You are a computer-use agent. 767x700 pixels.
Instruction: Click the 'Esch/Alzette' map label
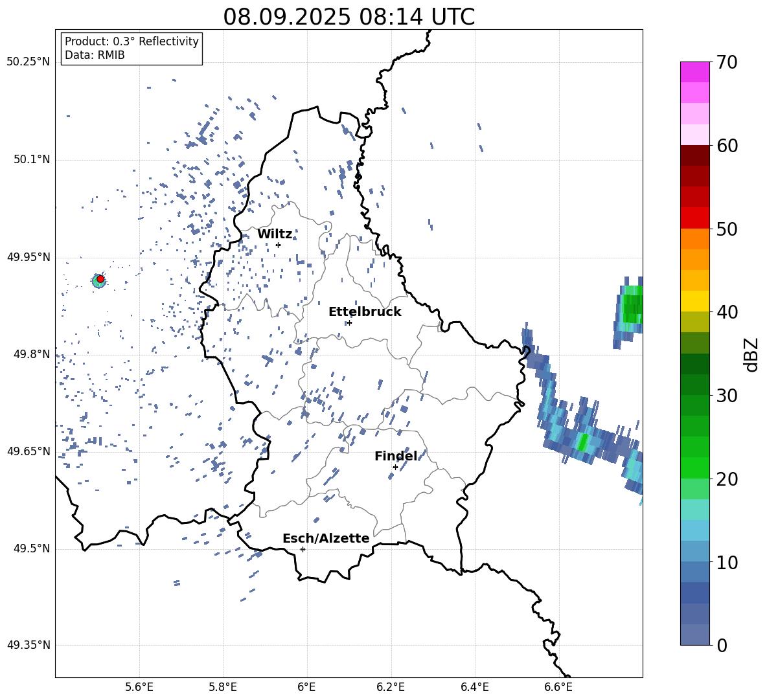[326, 538]
